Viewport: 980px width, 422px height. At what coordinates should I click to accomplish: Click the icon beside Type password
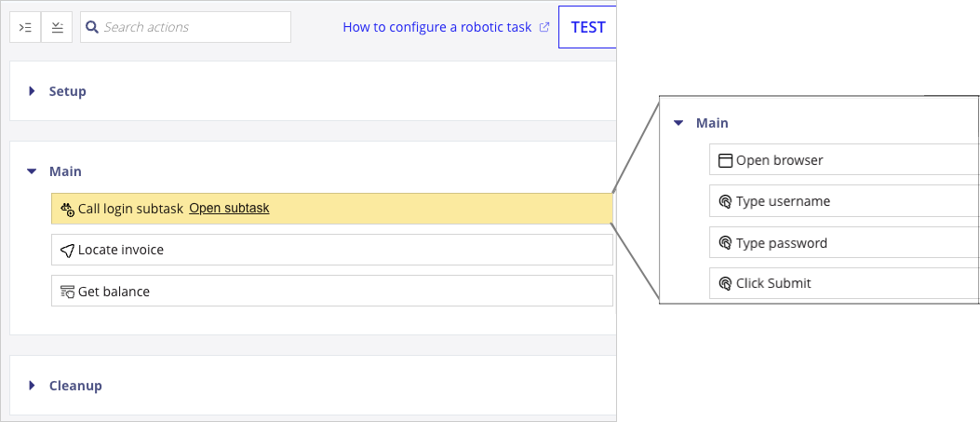(x=725, y=243)
